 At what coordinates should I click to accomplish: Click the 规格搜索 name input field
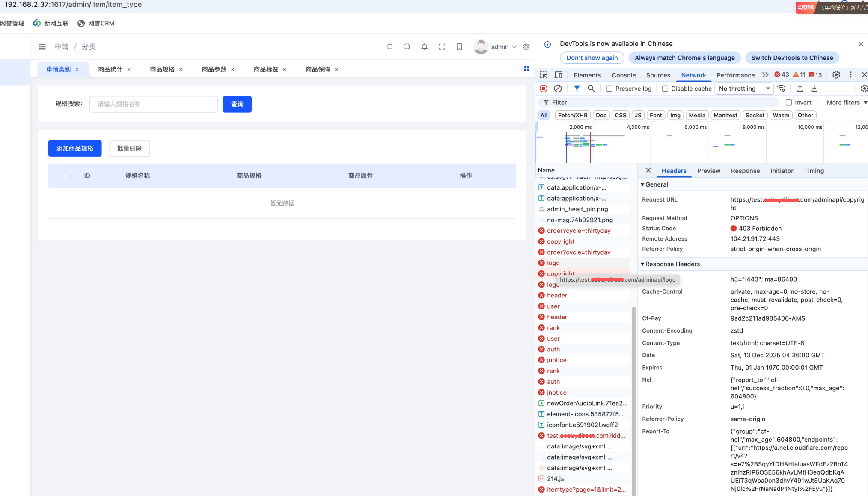153,104
